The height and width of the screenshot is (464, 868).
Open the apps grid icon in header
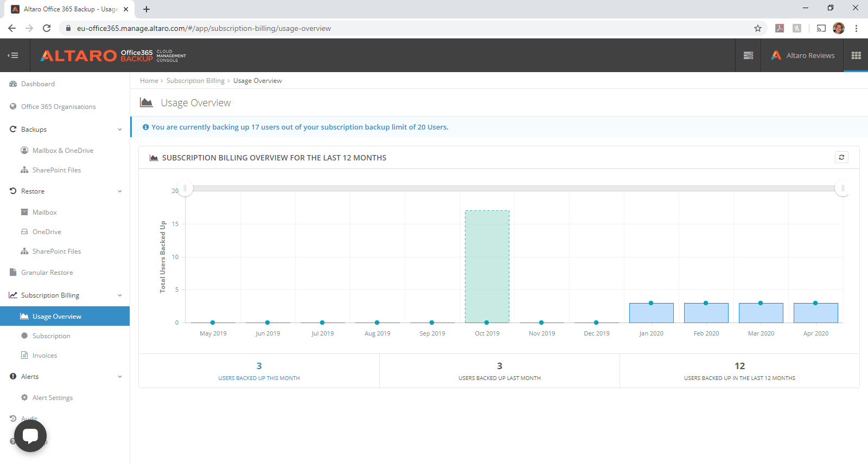coord(856,55)
